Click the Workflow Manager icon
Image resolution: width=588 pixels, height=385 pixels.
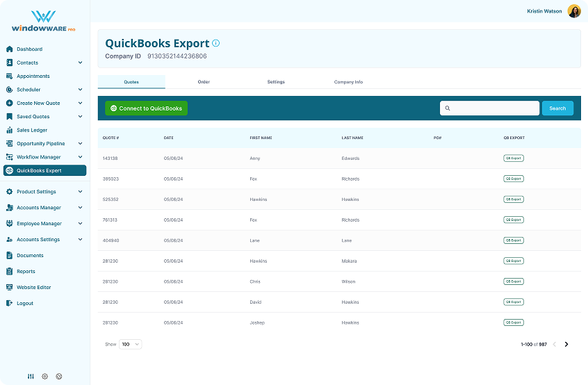[10, 157]
